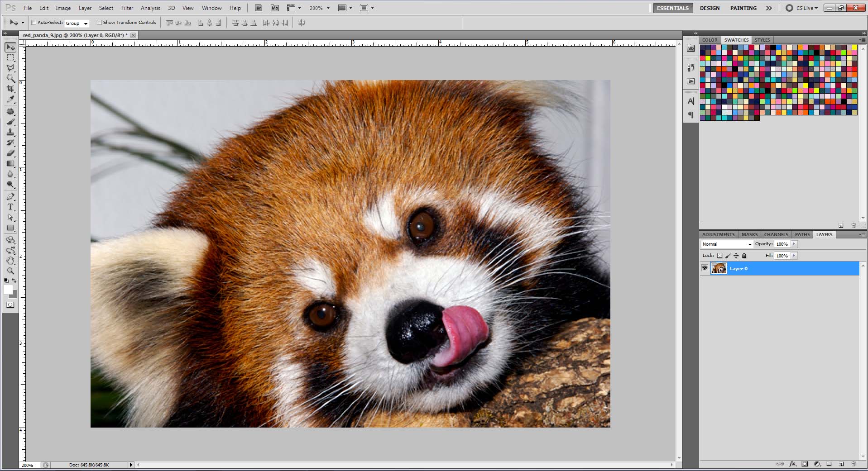Enable the Auto-Select checkbox
This screenshot has height=471, width=868.
[34, 22]
